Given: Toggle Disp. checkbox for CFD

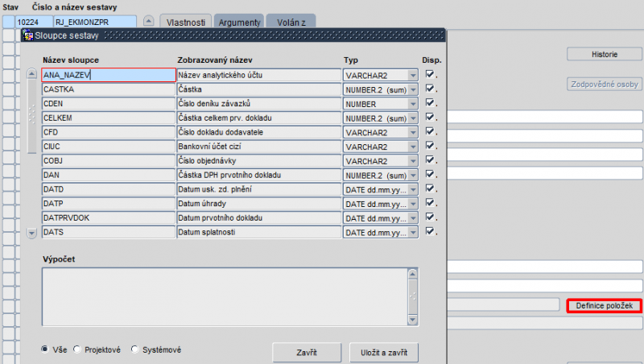Looking at the screenshot, I should point(430,131).
